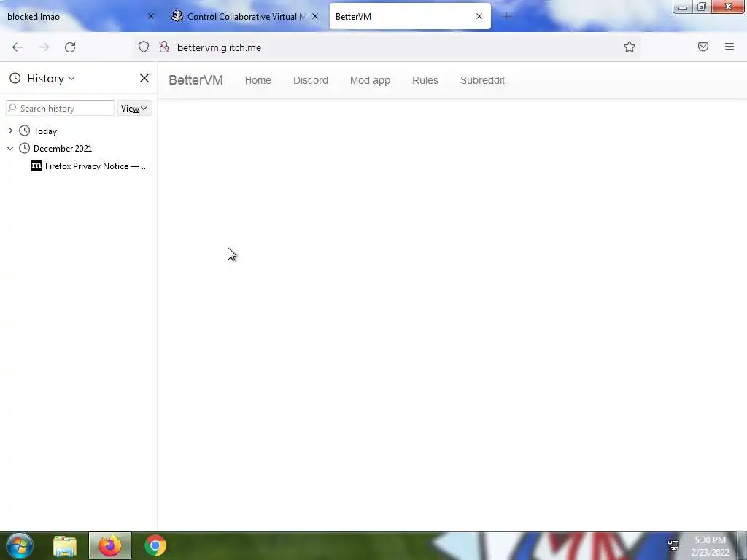Click the favicon on Control Collaborative tab
Viewport: 747px width, 560px height.
pyautogui.click(x=177, y=16)
